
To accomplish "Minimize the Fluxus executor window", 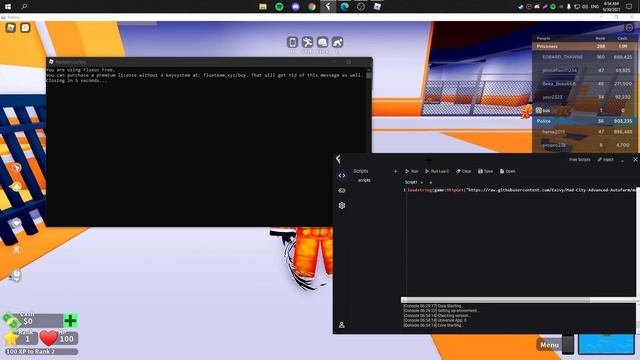I will (622, 160).
